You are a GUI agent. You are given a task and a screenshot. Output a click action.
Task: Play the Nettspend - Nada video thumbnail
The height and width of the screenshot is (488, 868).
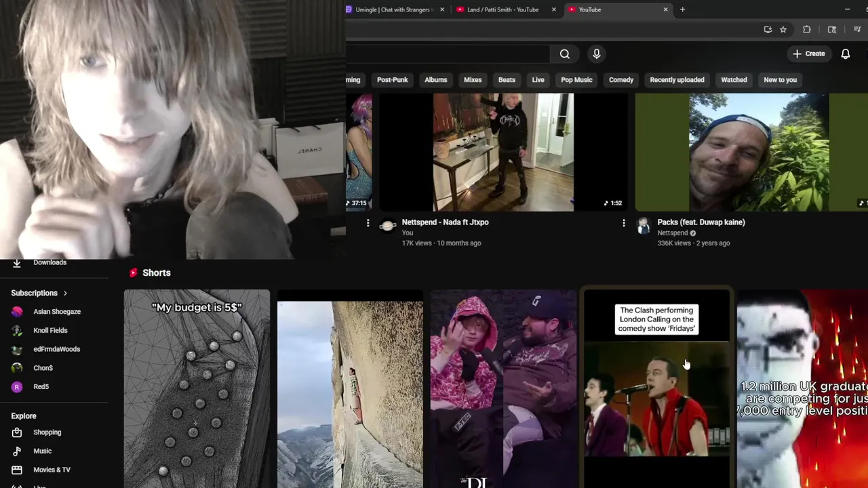click(x=503, y=152)
